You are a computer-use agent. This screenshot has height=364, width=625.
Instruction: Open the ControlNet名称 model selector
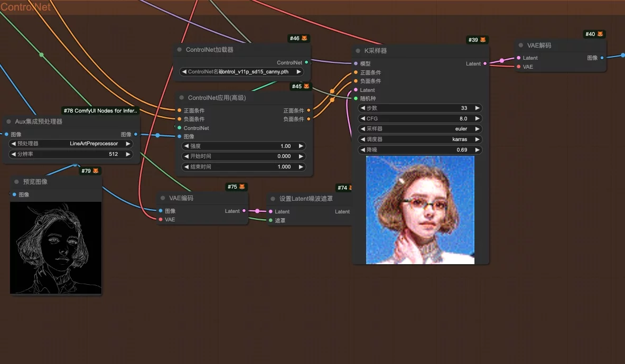(x=241, y=72)
